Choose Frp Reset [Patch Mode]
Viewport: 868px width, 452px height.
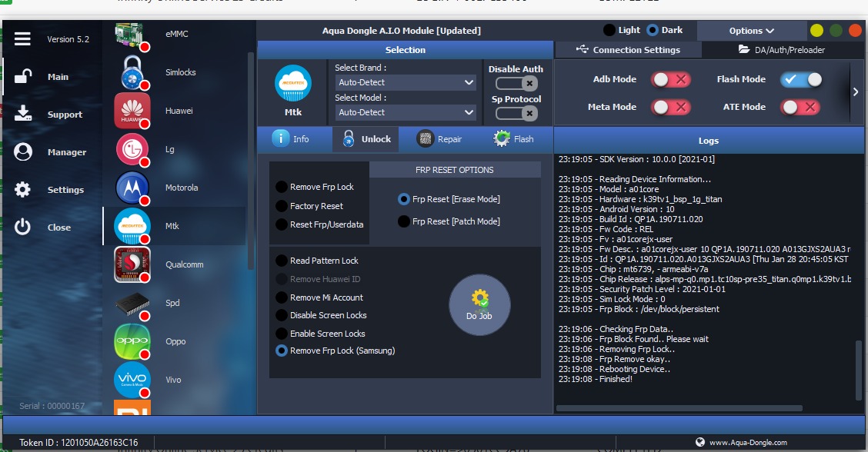[403, 221]
